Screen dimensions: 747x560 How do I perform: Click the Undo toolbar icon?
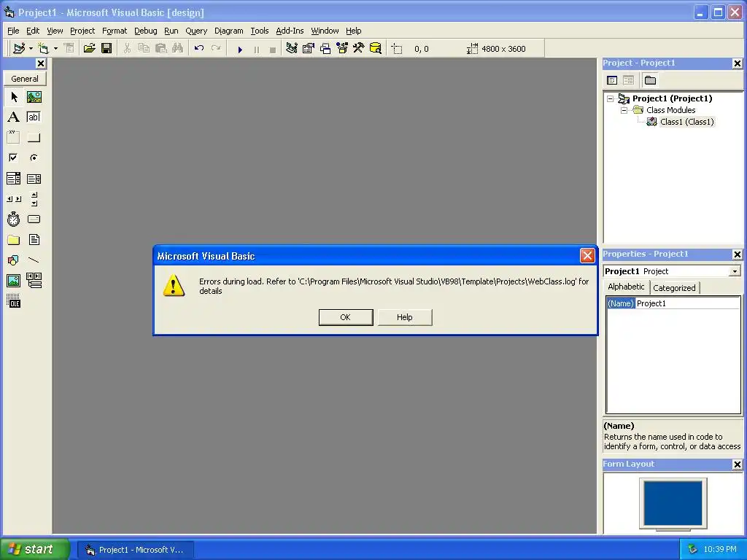point(199,49)
